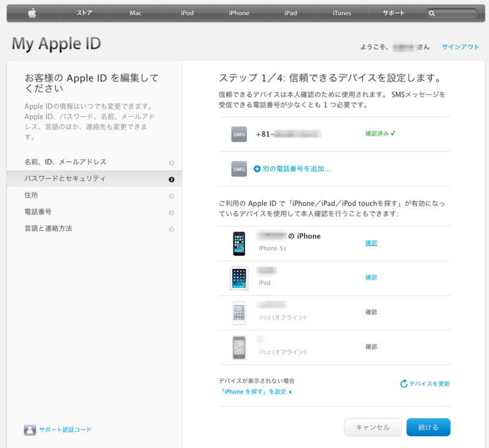This screenshot has width=489, height=448.
Task: Click the サインアウト link
Action: click(x=460, y=47)
